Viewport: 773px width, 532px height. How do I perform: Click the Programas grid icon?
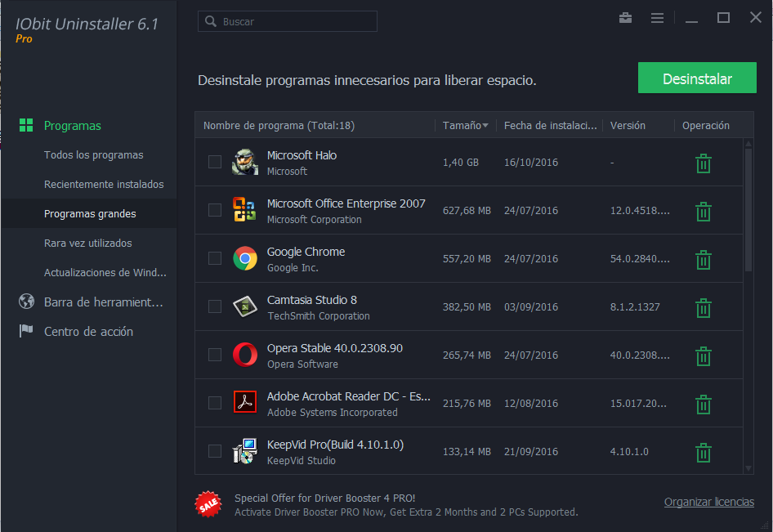pyautogui.click(x=26, y=125)
